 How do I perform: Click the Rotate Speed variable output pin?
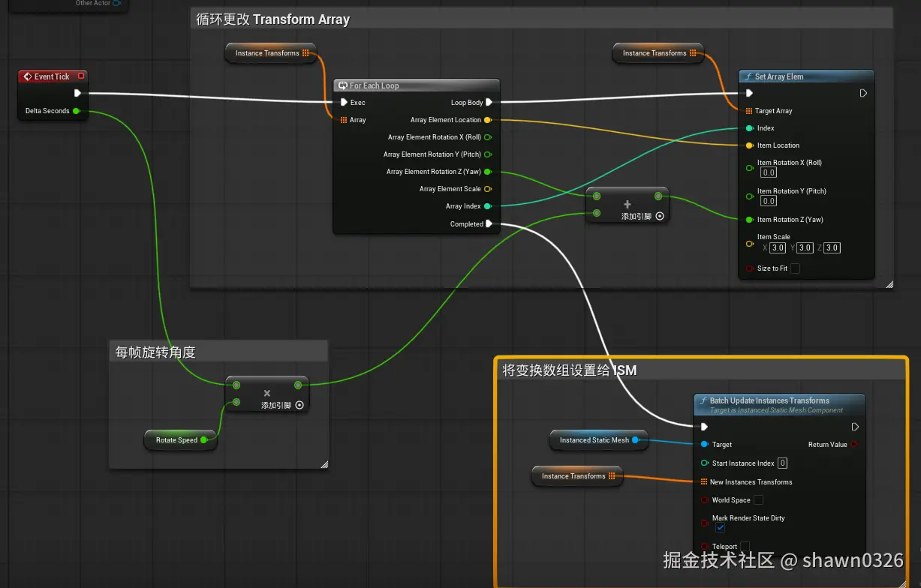[x=205, y=440]
